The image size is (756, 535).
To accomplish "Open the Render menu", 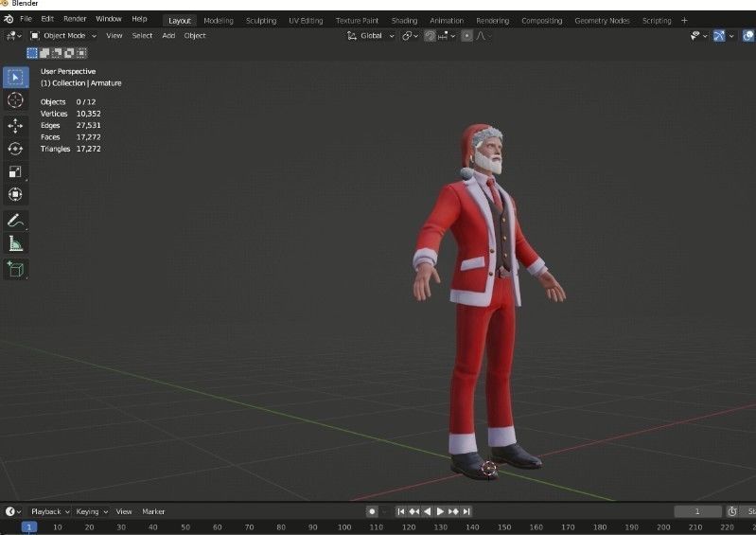I will pos(75,19).
